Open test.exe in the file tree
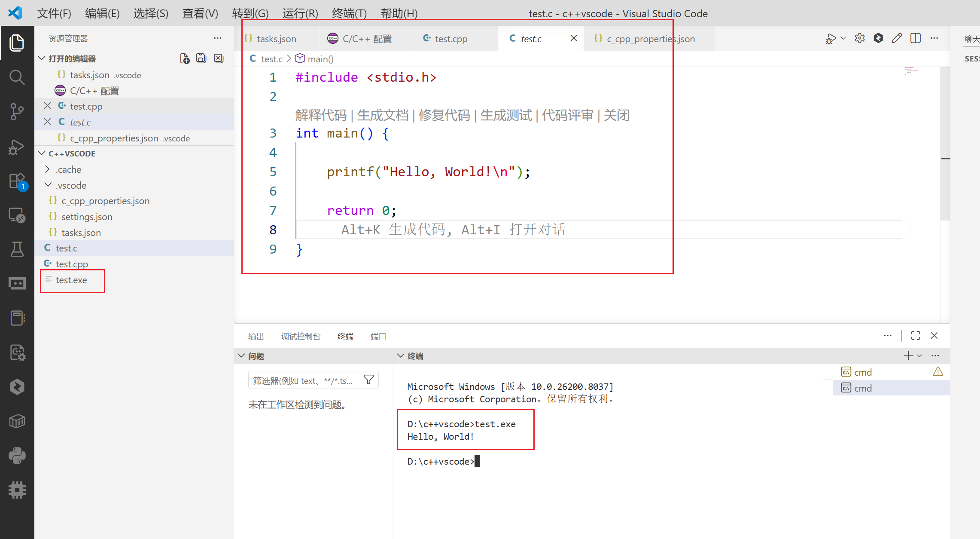 pyautogui.click(x=71, y=280)
